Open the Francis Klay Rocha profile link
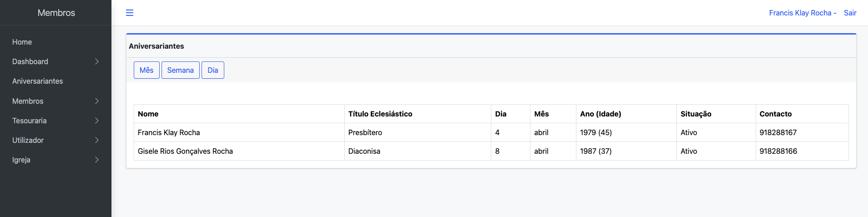Screen dimensions: 868x217 (x=800, y=13)
